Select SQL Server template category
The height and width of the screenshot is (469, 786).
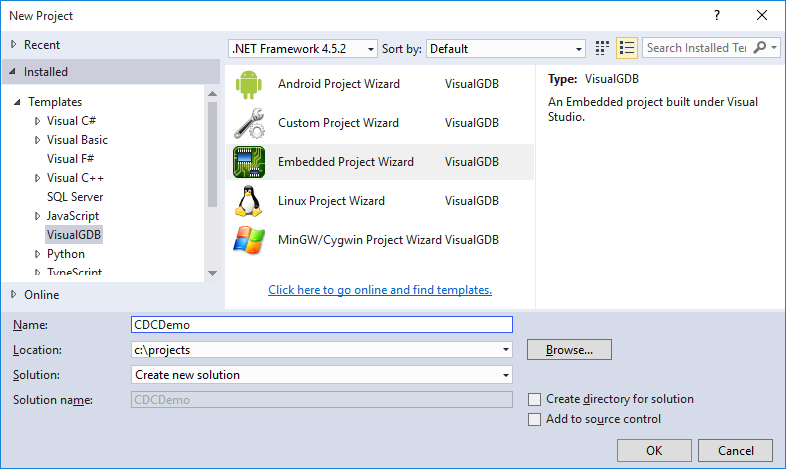click(75, 197)
